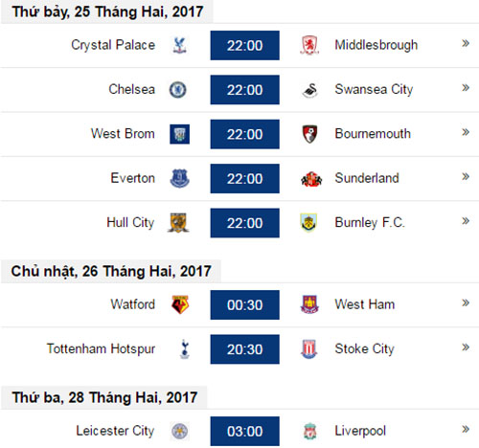
Task: Click the 22:00 kickoff button for Chelsea match
Action: pos(244,90)
